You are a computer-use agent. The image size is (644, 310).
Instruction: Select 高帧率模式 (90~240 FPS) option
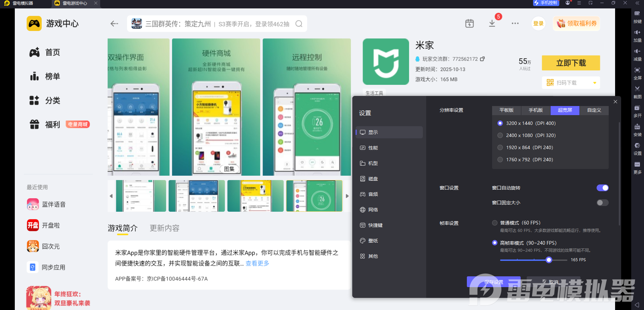coord(494,243)
